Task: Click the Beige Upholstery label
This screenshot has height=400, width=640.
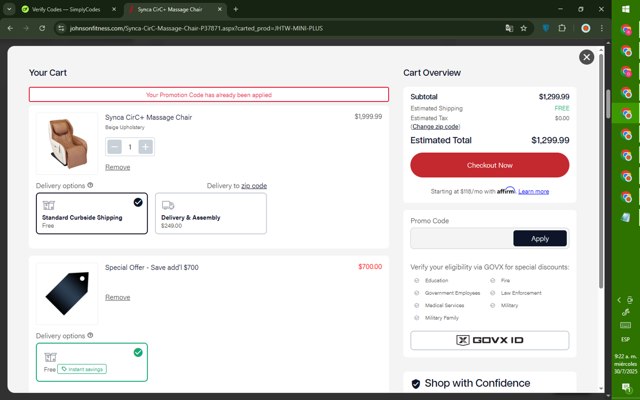Action: (x=125, y=127)
